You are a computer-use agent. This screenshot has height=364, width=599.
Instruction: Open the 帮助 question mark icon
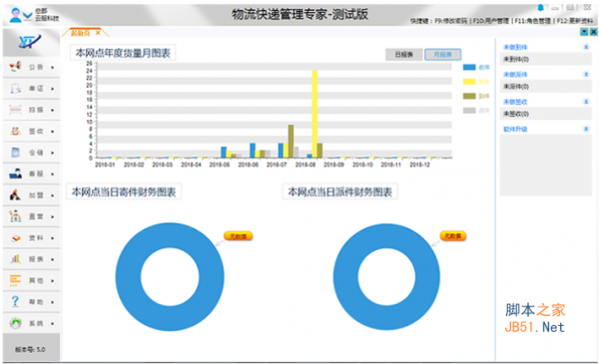click(15, 302)
